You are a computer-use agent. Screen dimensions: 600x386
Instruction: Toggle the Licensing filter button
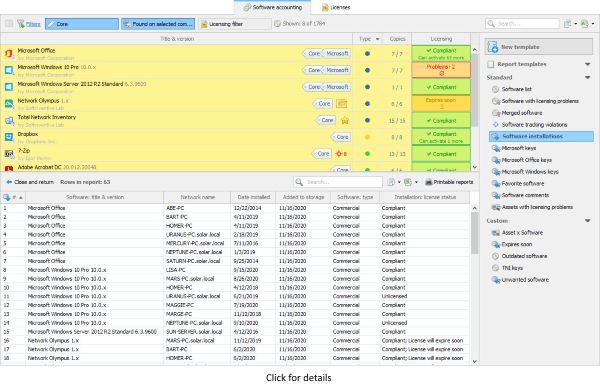235,24
